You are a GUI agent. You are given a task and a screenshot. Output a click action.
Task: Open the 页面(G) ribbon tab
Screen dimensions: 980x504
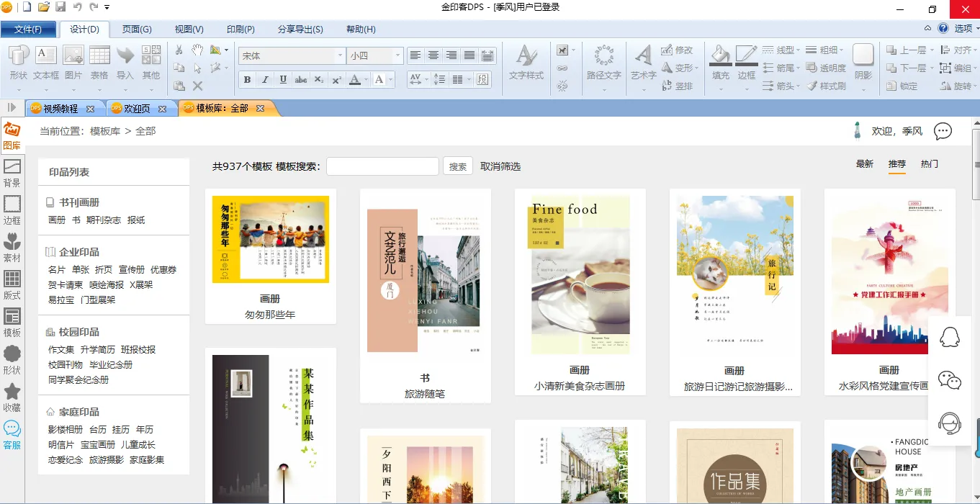click(x=136, y=30)
